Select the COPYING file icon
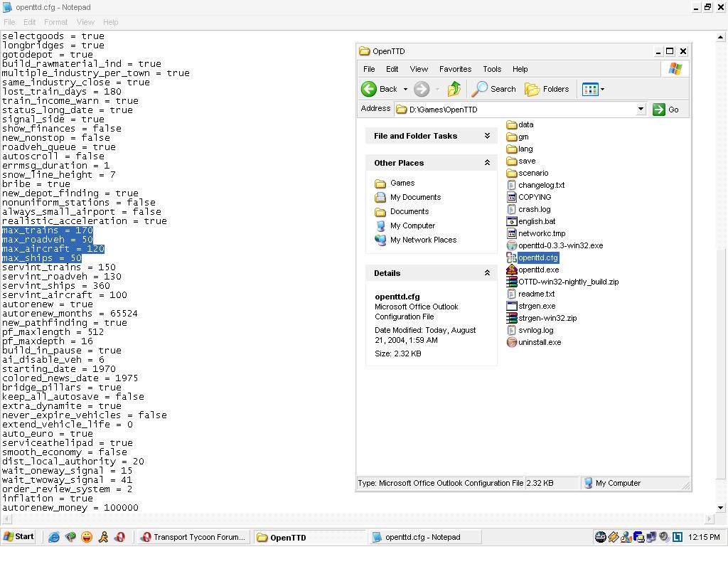 (x=512, y=197)
